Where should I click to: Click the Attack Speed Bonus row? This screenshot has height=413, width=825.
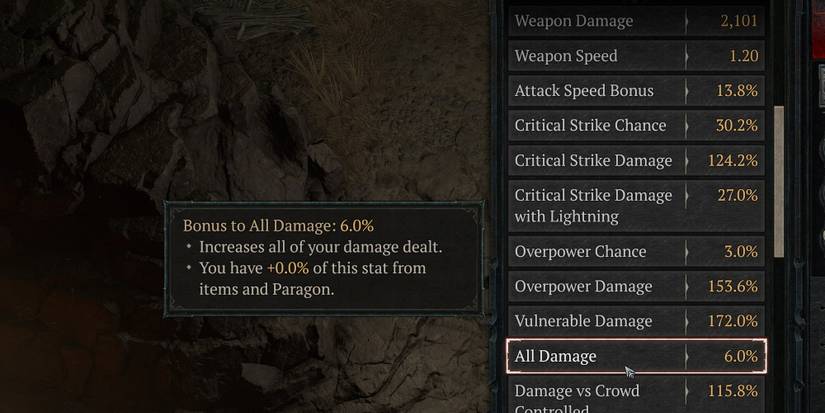pos(636,90)
